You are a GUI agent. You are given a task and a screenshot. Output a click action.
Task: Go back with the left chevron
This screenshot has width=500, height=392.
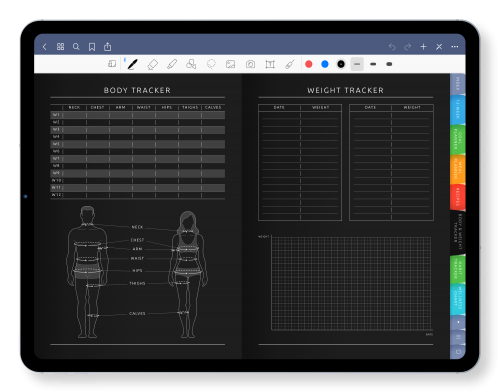[x=45, y=47]
